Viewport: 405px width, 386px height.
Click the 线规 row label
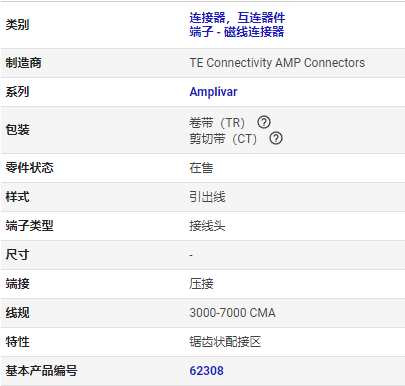(17, 313)
